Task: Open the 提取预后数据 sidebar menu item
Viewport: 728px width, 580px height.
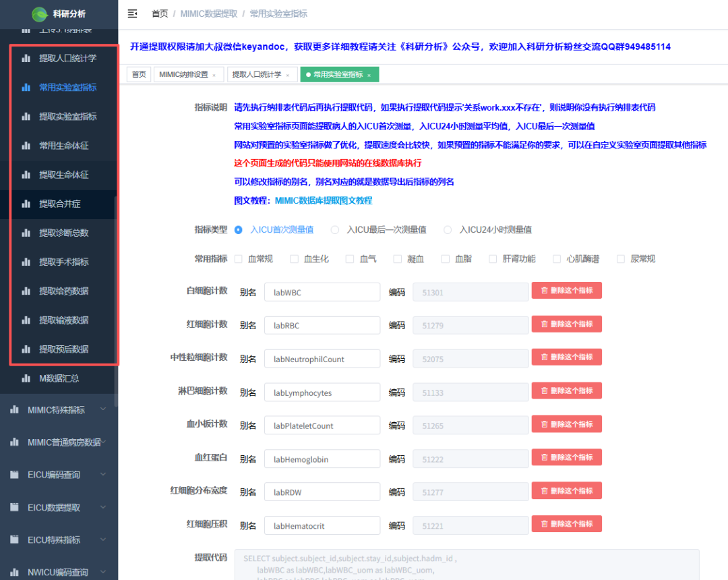Action: [59, 349]
